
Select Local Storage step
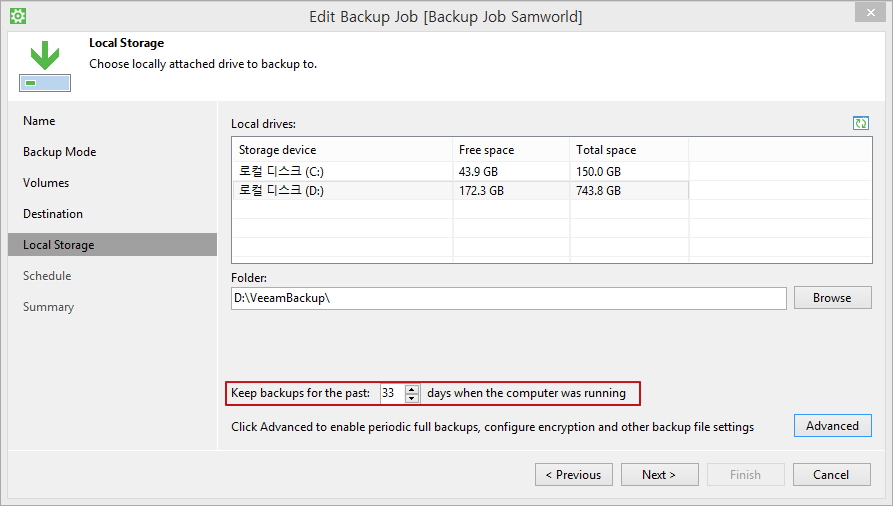pos(112,244)
